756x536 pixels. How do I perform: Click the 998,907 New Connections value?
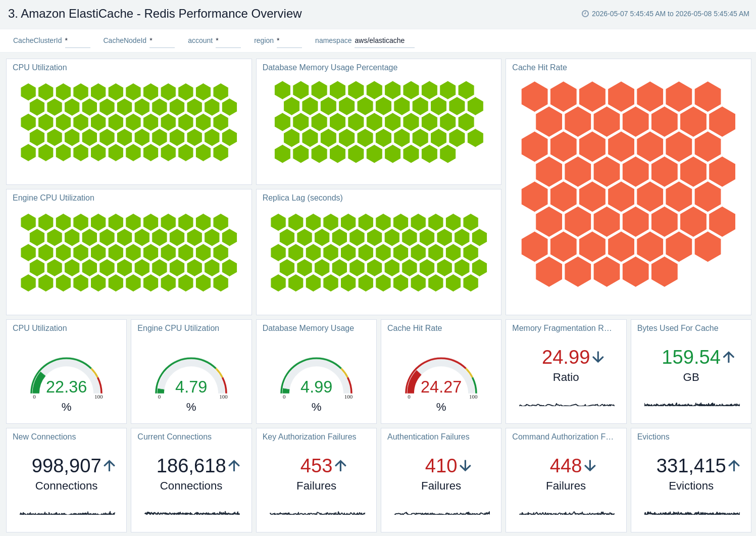click(66, 466)
